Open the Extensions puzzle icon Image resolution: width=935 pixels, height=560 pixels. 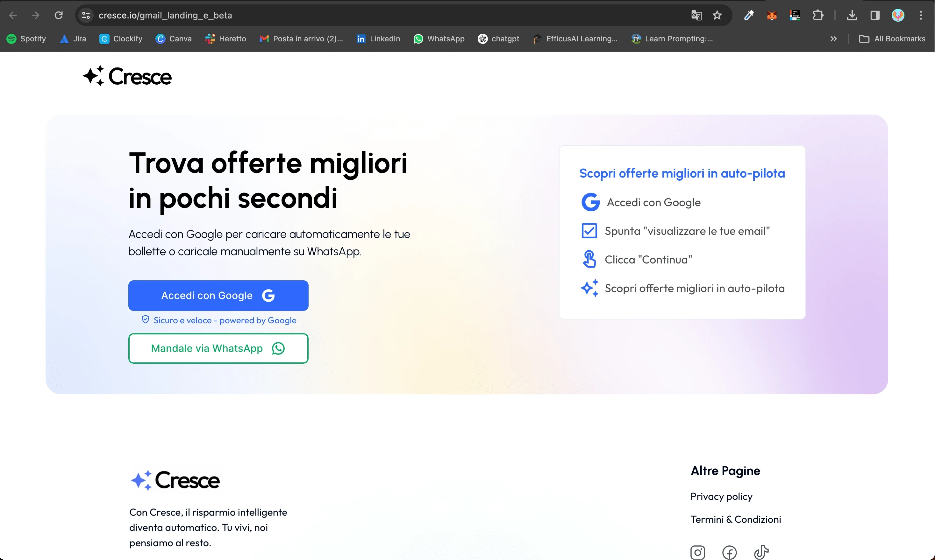(x=817, y=16)
